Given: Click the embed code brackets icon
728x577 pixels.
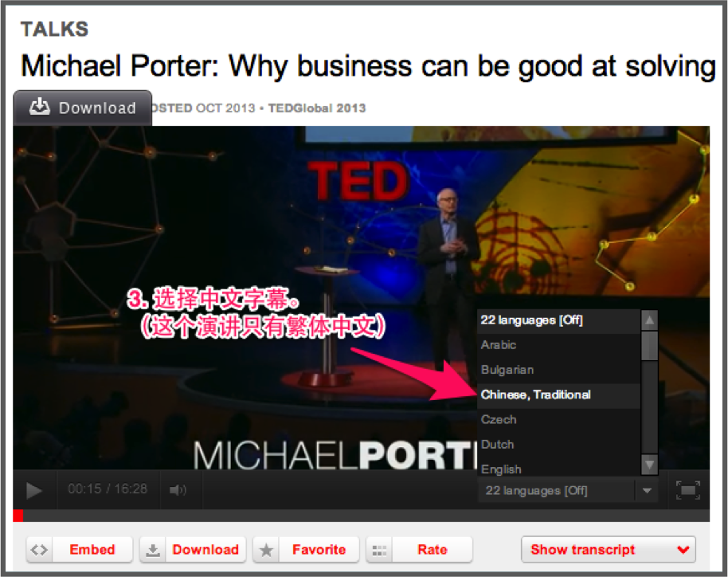Looking at the screenshot, I should tap(39, 550).
